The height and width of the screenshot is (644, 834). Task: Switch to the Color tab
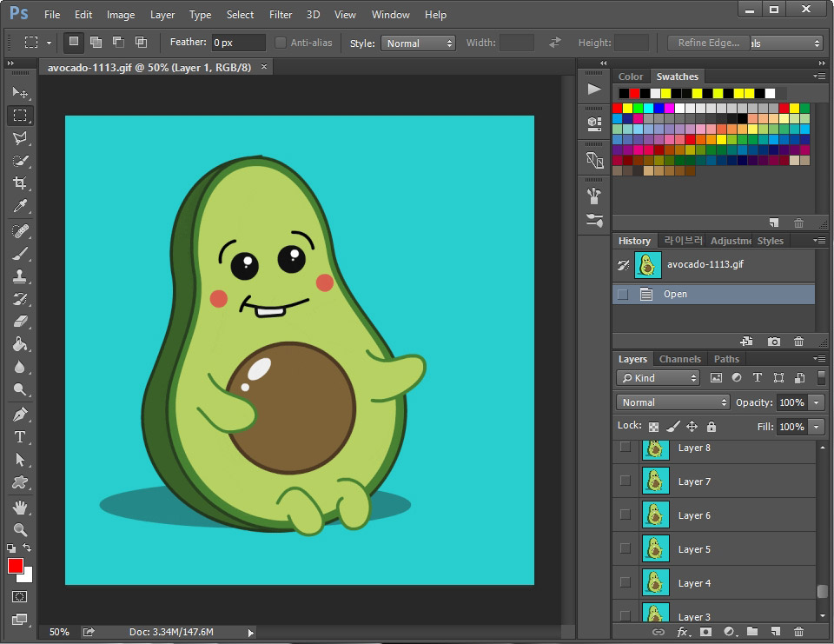click(x=631, y=76)
